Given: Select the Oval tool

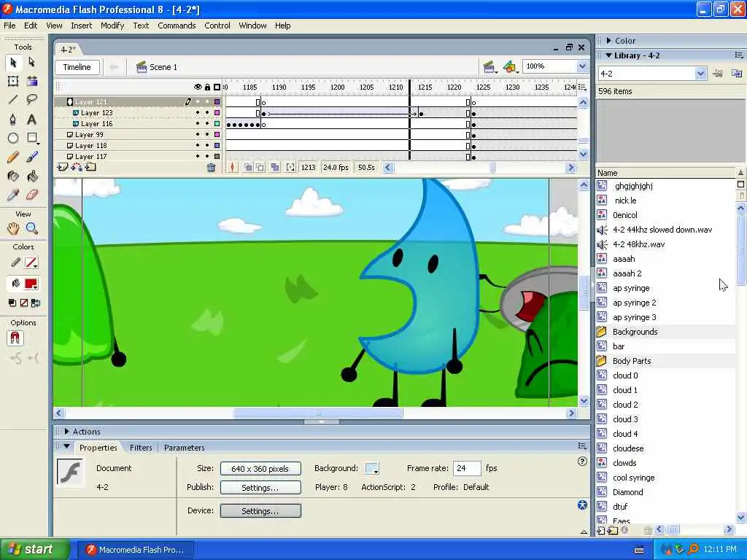Looking at the screenshot, I should click(13, 138).
